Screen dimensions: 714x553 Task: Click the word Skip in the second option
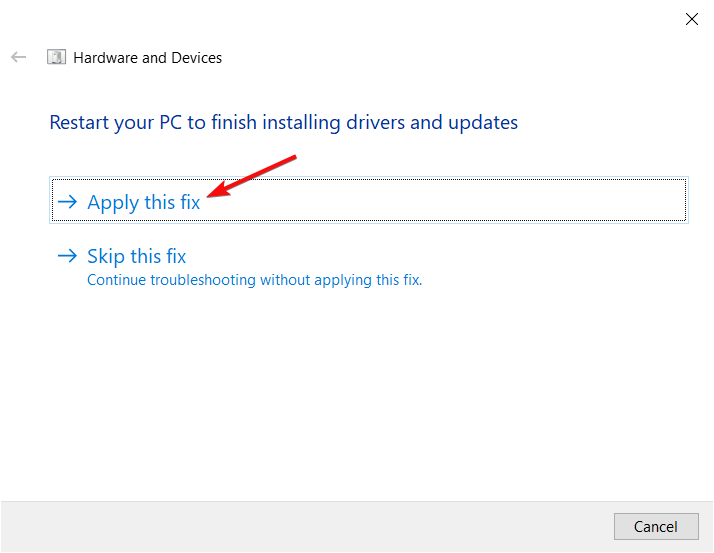[106, 256]
